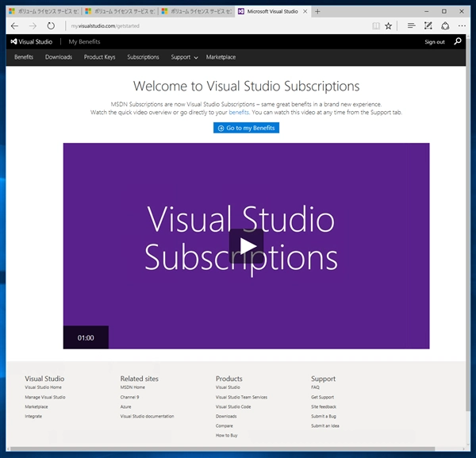Screen dimensions: 476x458
Task: Open the Integrate footer link
Action: [33, 416]
